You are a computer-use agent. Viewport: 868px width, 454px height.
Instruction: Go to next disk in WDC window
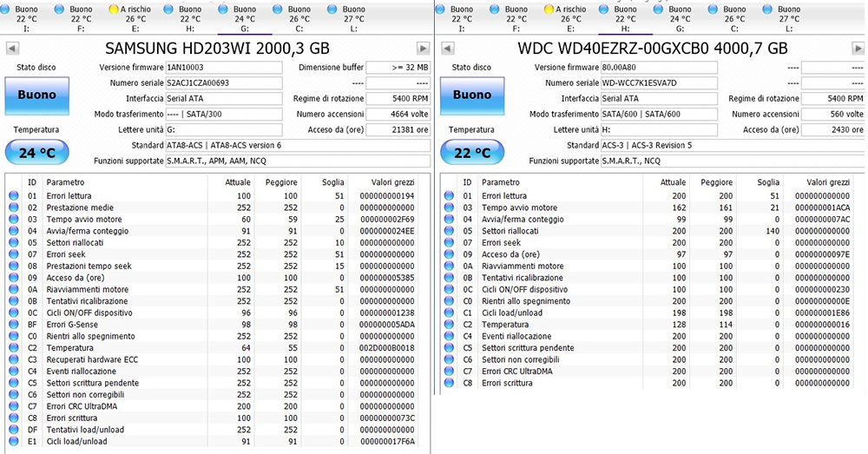pyautogui.click(x=858, y=48)
